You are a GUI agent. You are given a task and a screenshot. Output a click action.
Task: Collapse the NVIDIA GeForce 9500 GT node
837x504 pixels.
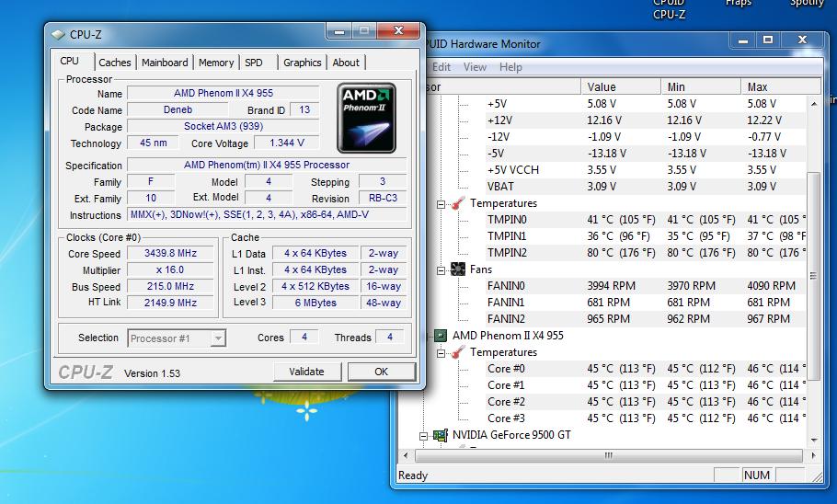tap(423, 436)
